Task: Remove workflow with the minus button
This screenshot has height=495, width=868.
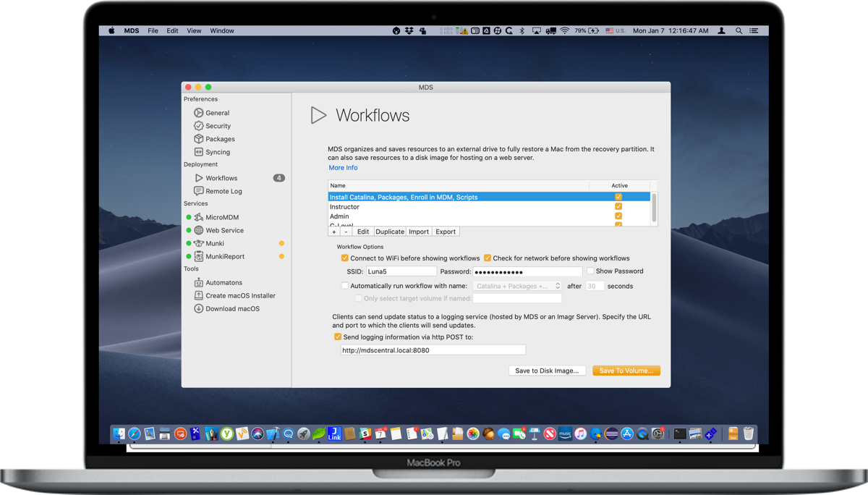Action: click(346, 232)
